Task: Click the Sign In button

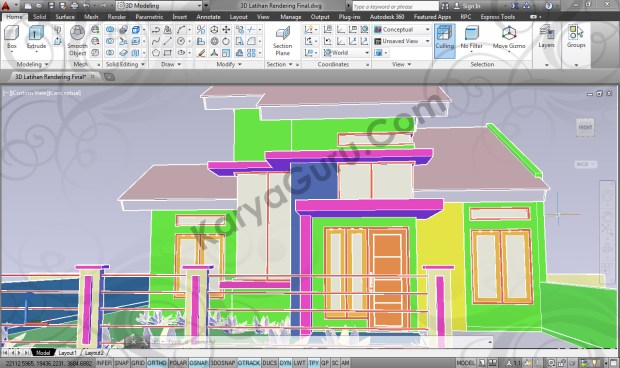Action: (x=467, y=6)
